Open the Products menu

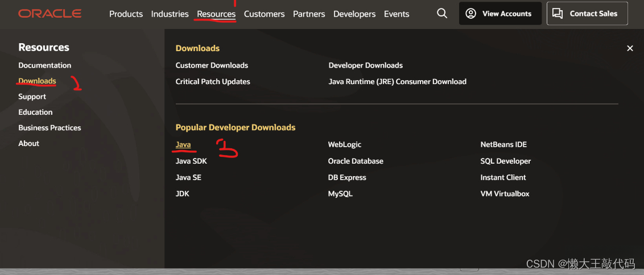tap(126, 14)
